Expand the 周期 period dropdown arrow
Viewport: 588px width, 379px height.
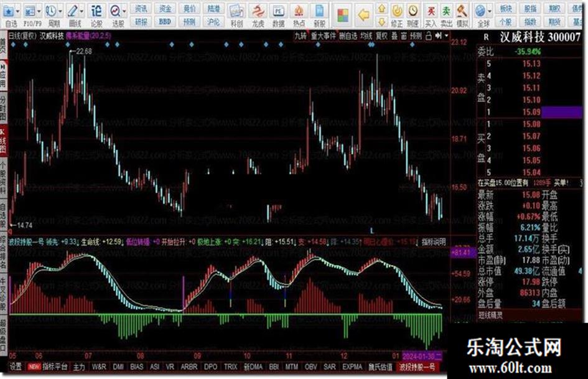click(x=60, y=12)
